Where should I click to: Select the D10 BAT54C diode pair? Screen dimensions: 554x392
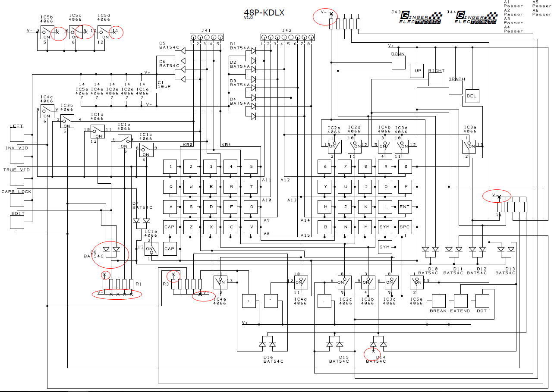click(430, 249)
